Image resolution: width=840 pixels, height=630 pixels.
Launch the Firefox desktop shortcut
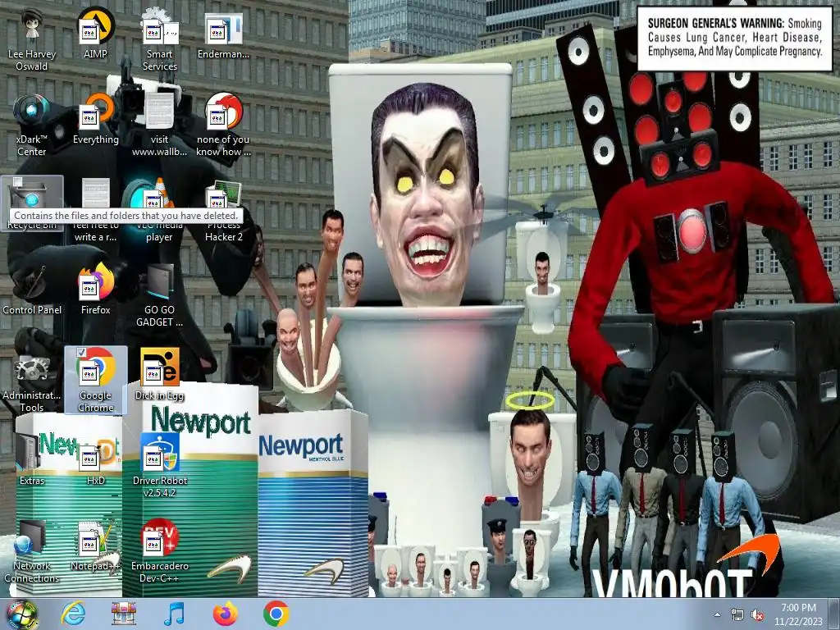[95, 290]
